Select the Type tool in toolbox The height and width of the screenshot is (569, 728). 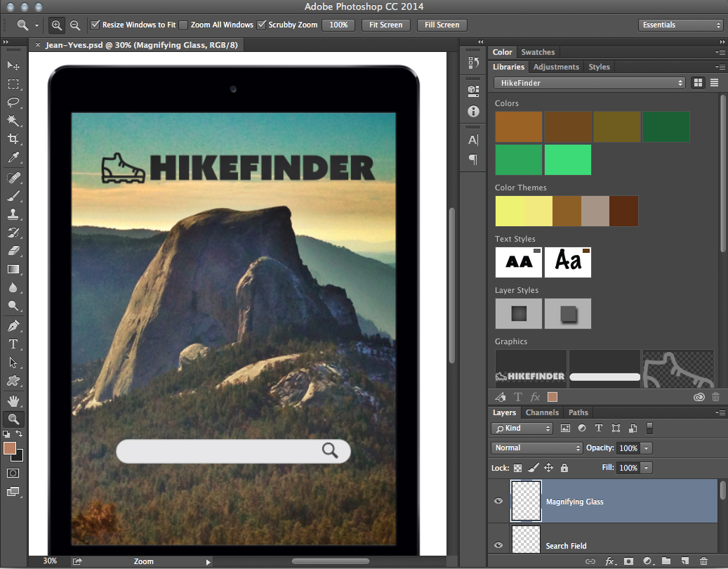[13, 344]
